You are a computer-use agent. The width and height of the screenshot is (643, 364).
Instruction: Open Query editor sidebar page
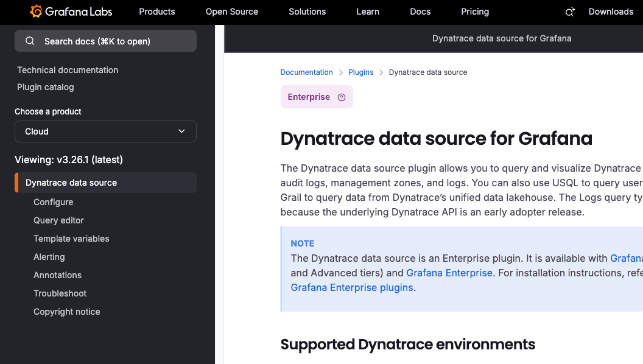(58, 220)
